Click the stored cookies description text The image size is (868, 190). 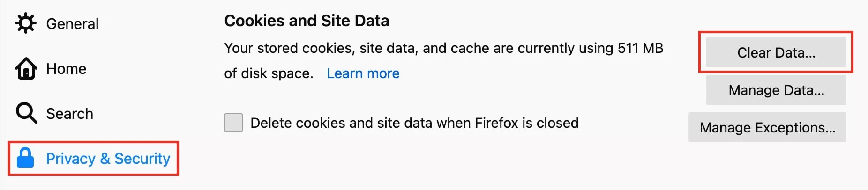click(x=443, y=60)
